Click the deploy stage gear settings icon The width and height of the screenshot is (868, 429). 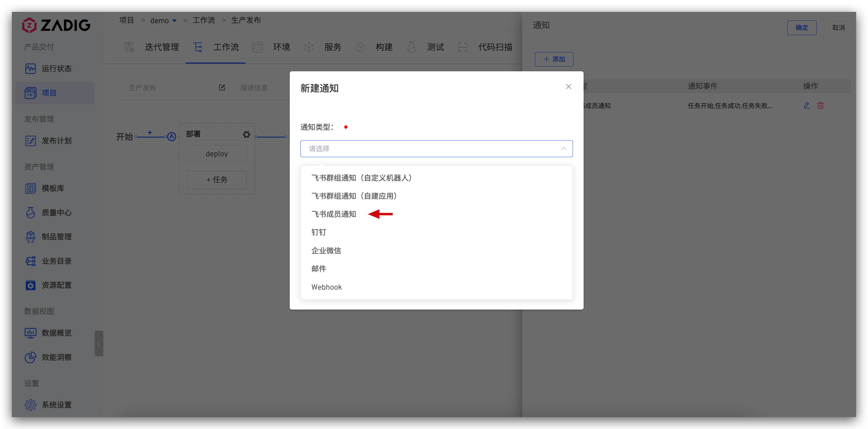click(246, 135)
